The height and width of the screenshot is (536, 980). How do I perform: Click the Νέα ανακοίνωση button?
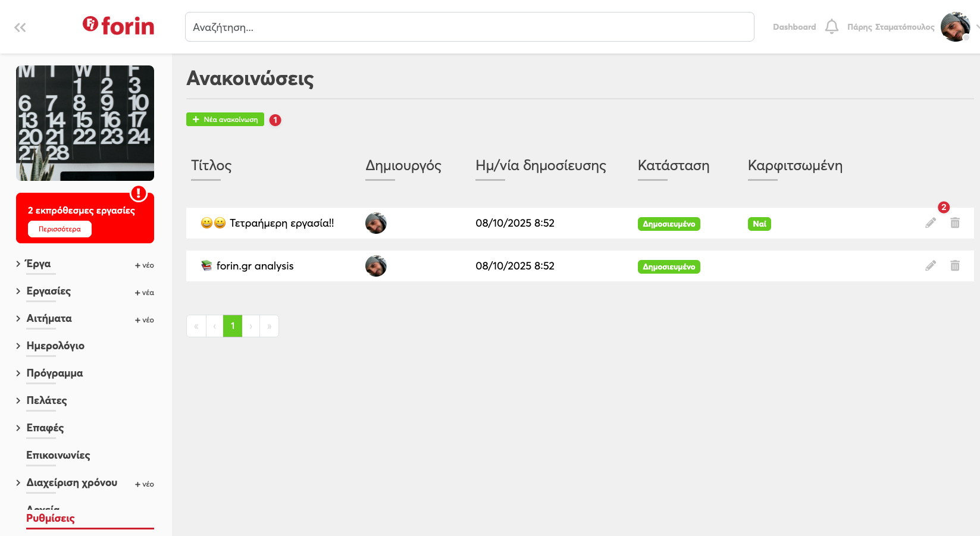click(225, 120)
